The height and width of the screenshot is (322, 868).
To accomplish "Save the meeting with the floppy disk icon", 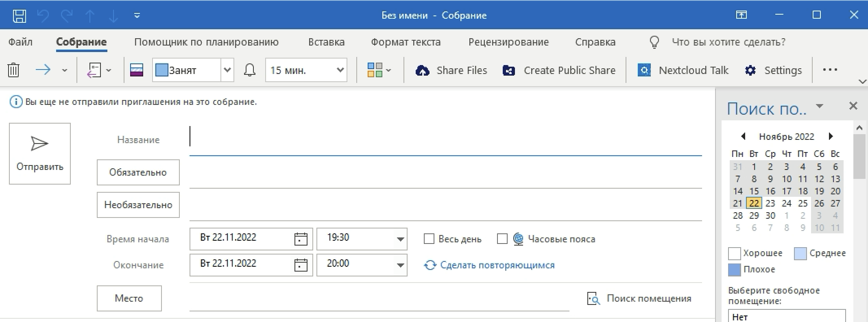I will (x=20, y=15).
